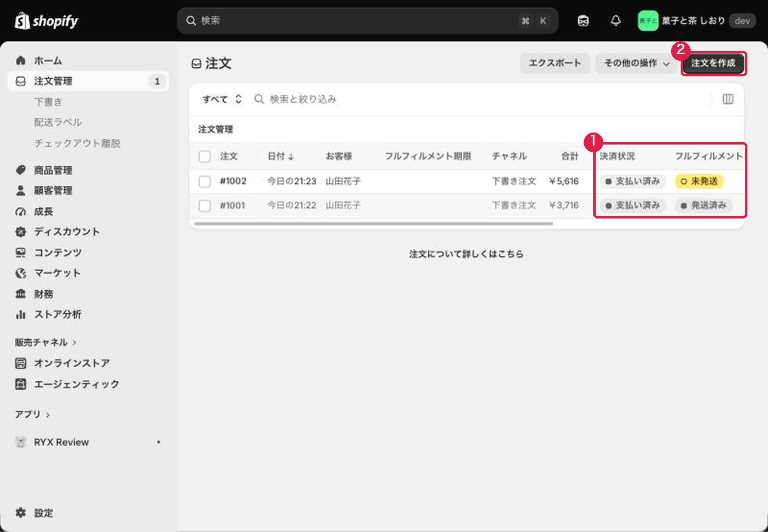Image resolution: width=768 pixels, height=532 pixels.
Task: Expand the 販売チャネル section
Action: pos(46,342)
